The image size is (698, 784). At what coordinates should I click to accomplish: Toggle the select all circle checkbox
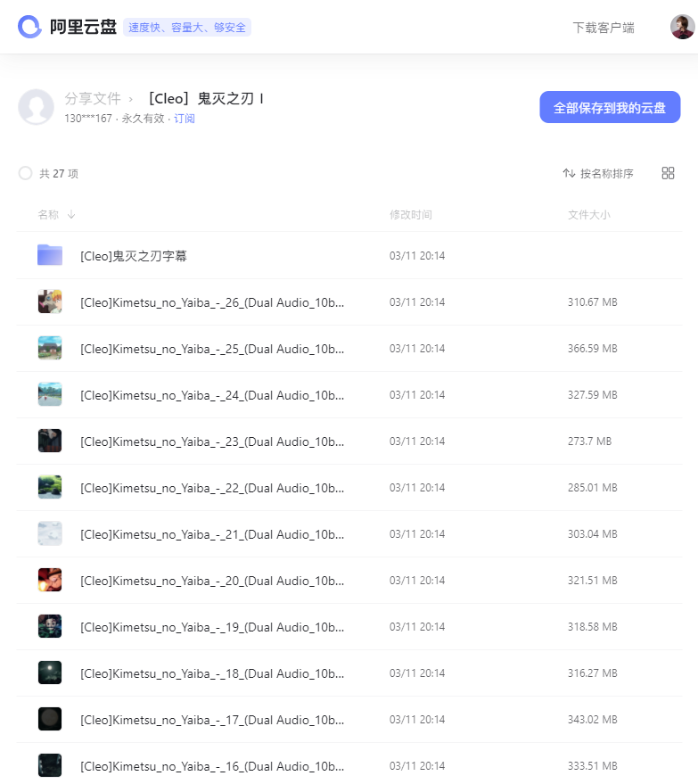pyautogui.click(x=26, y=173)
